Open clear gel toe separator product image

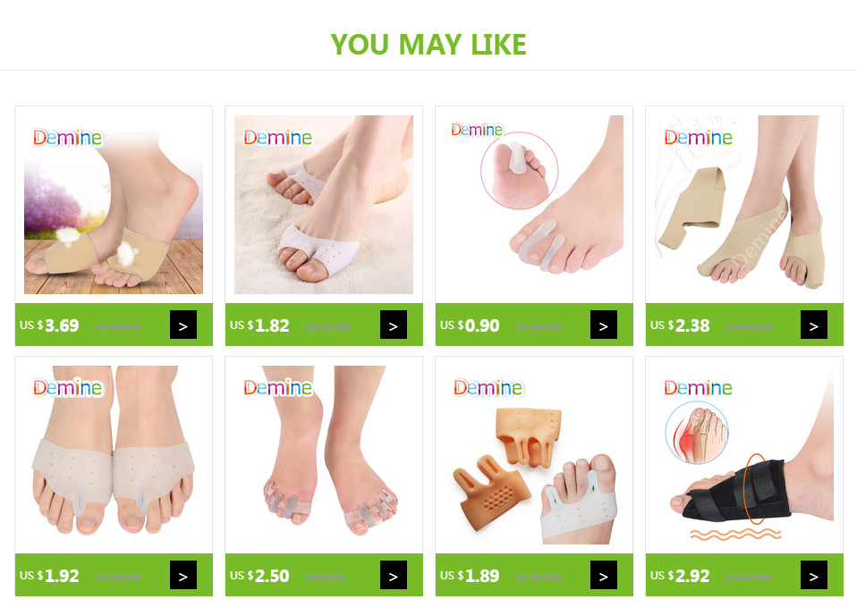(324, 455)
